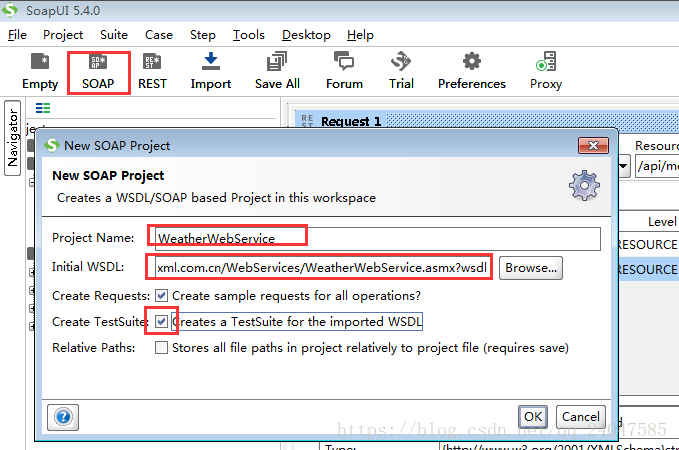Click the Import toolbar icon
The height and width of the screenshot is (450, 679).
pos(211,71)
